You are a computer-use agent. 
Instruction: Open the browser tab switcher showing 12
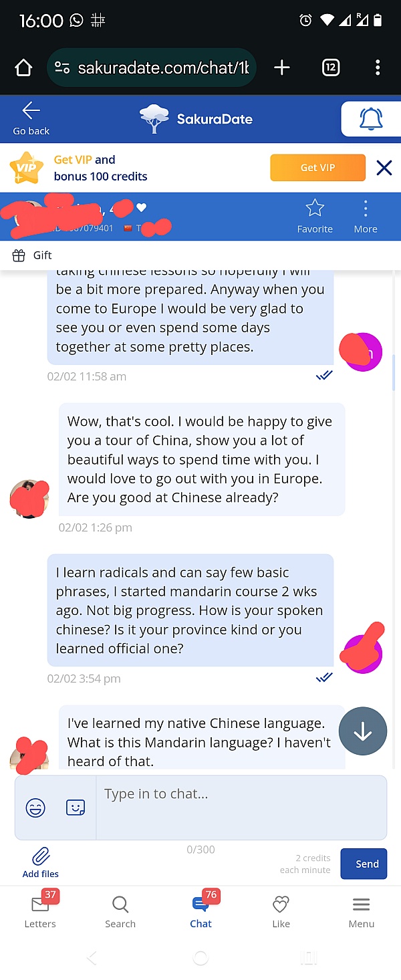tap(331, 68)
